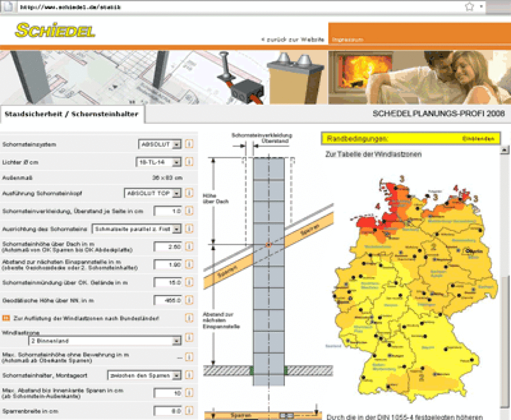Click the Schiedel logo

[55, 30]
